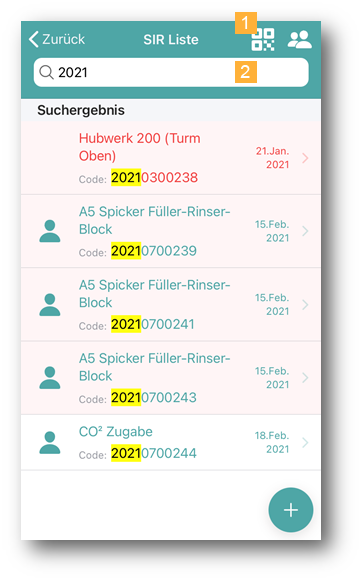Tap person icon beside CO² Zugabe
Viewport: 363px width, 582px height.
coord(50,442)
